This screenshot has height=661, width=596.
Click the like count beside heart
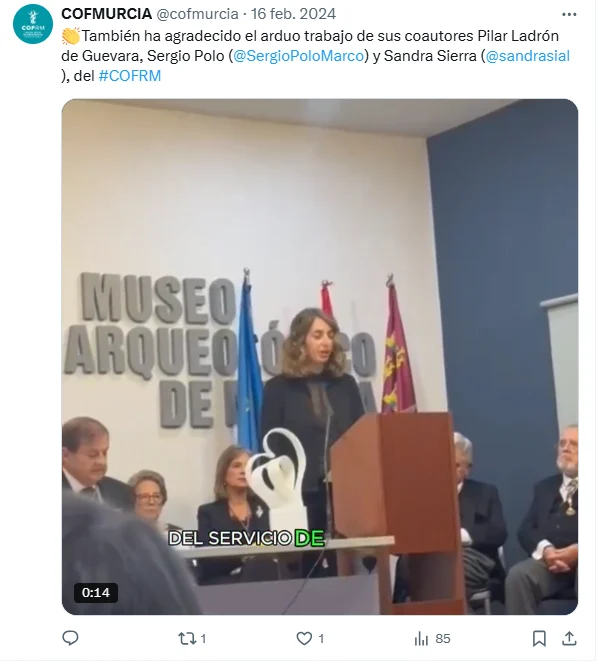pyautogui.click(x=321, y=639)
